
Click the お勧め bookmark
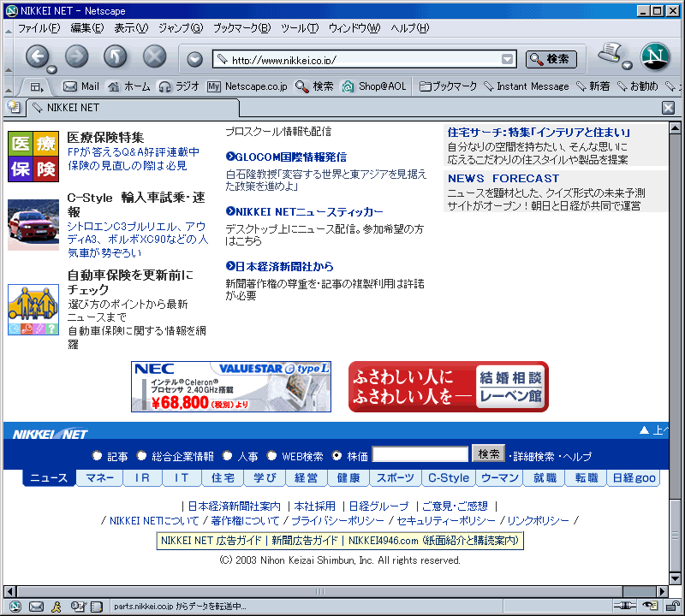(637, 86)
